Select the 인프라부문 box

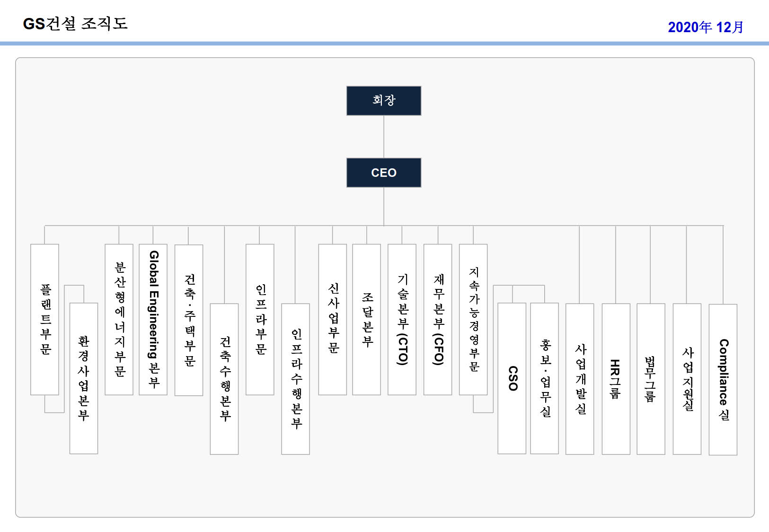(260, 319)
